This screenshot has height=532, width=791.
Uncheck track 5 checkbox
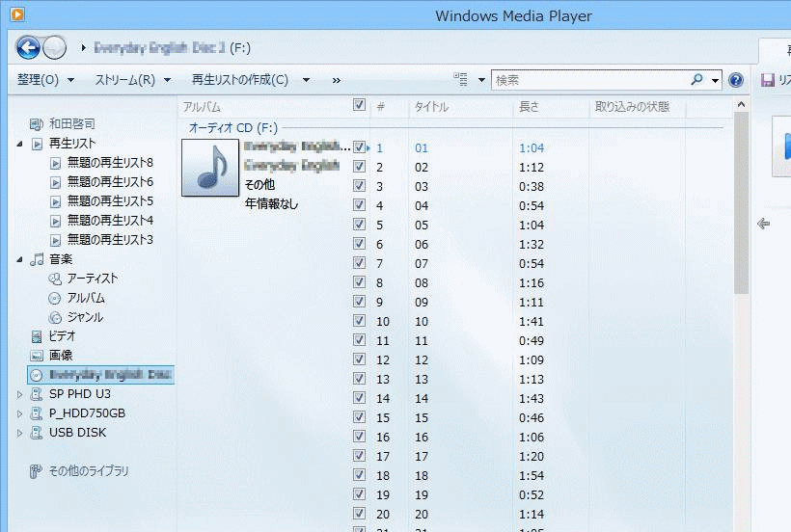click(x=359, y=225)
